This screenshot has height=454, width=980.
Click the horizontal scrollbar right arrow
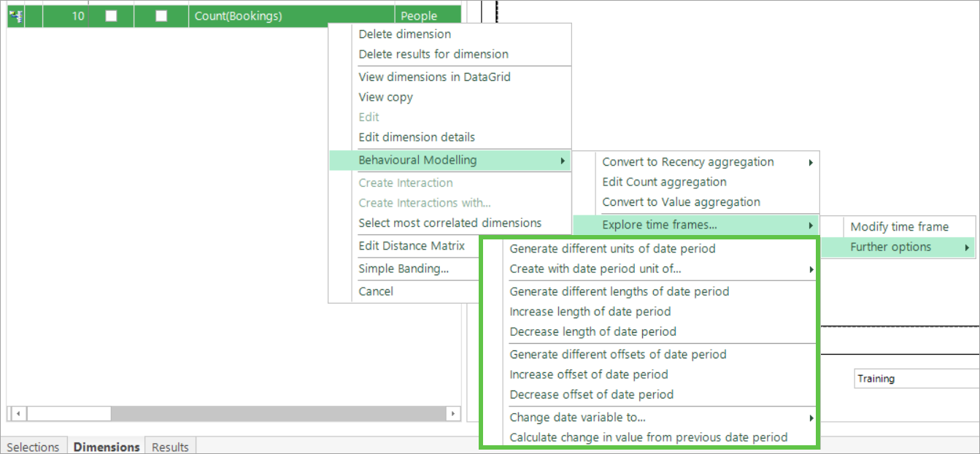click(x=453, y=413)
